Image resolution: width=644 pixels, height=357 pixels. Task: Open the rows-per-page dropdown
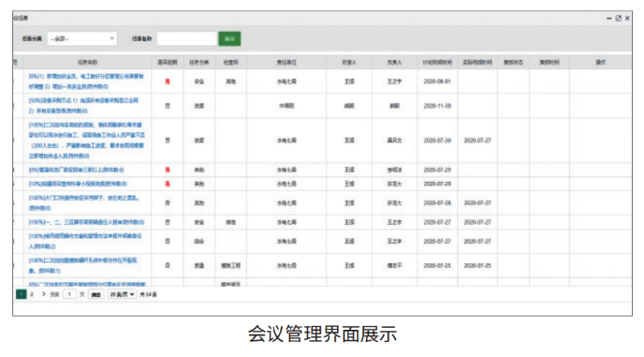tap(122, 294)
